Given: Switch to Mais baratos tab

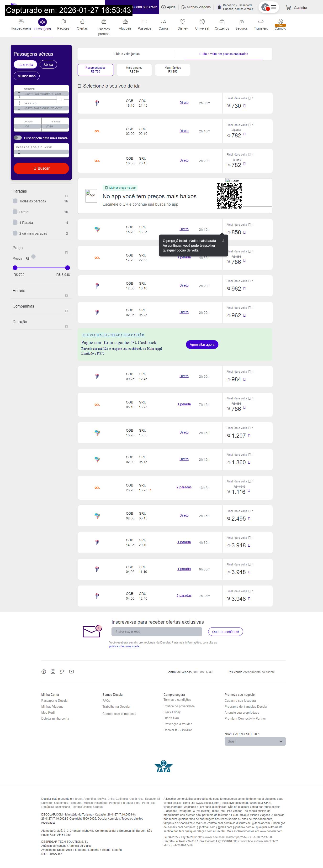Looking at the screenshot, I should click(x=134, y=70).
